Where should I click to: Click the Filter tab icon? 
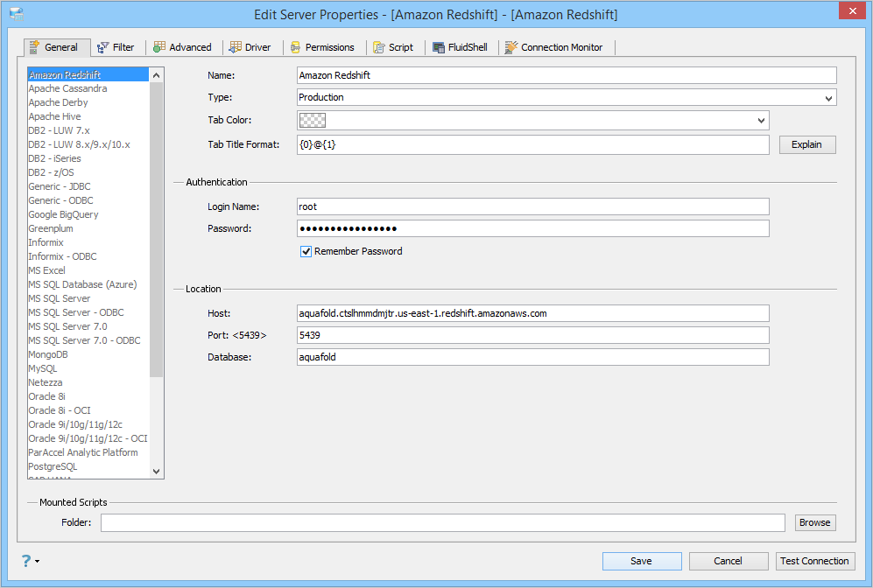click(x=102, y=47)
